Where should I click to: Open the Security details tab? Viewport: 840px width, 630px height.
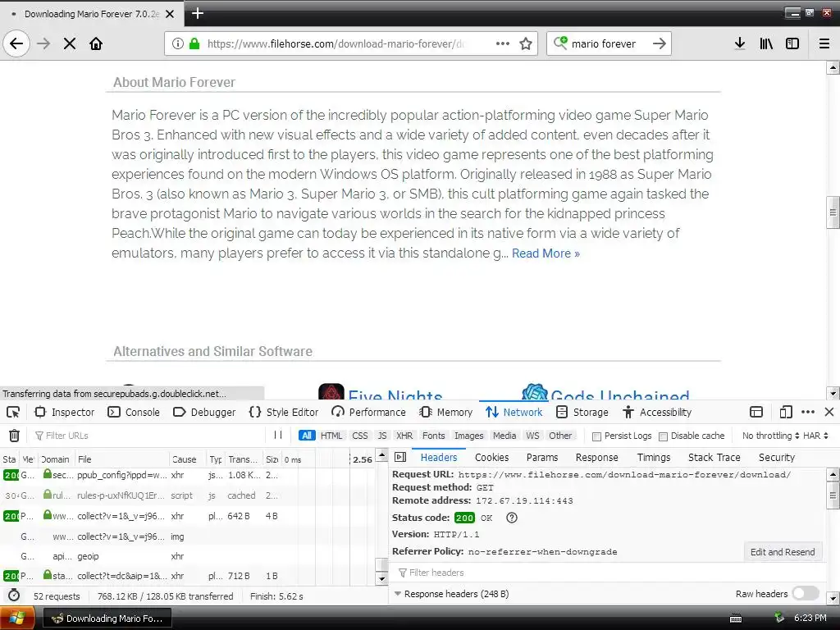(776, 457)
